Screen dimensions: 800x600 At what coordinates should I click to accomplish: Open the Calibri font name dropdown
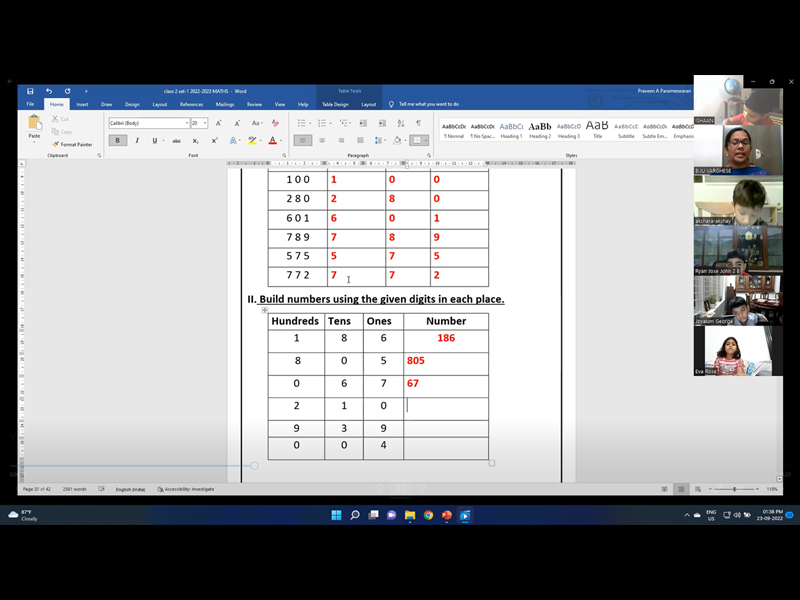(x=186, y=123)
